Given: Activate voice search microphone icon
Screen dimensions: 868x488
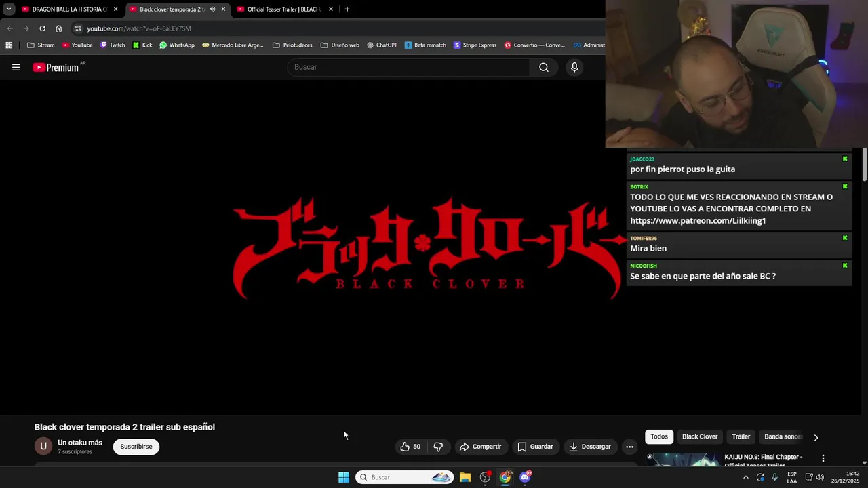Looking at the screenshot, I should (x=574, y=67).
